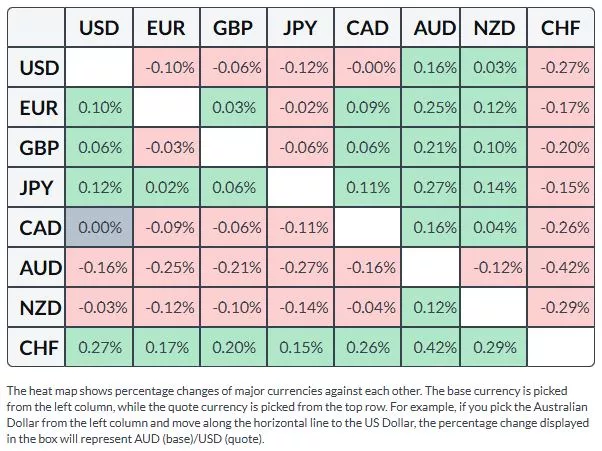Click the red -0.42% AUD/CHF cell
The width and height of the screenshot is (602, 451).
pyautogui.click(x=561, y=268)
